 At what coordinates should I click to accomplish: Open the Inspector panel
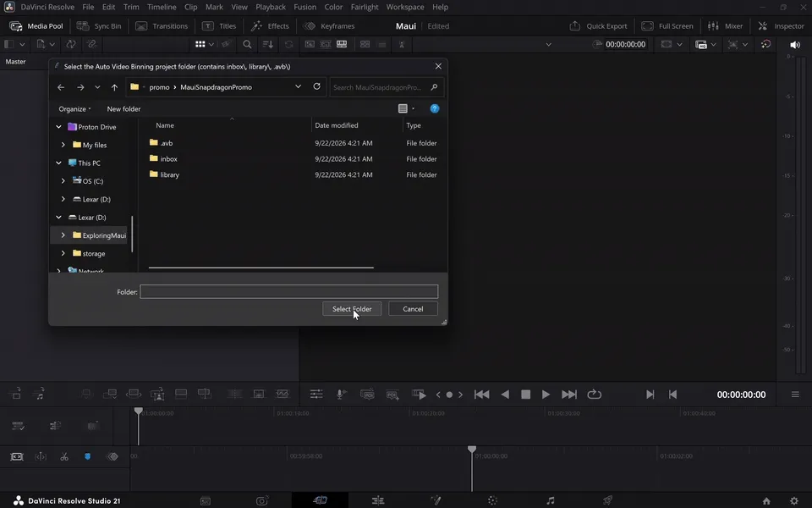(x=781, y=26)
